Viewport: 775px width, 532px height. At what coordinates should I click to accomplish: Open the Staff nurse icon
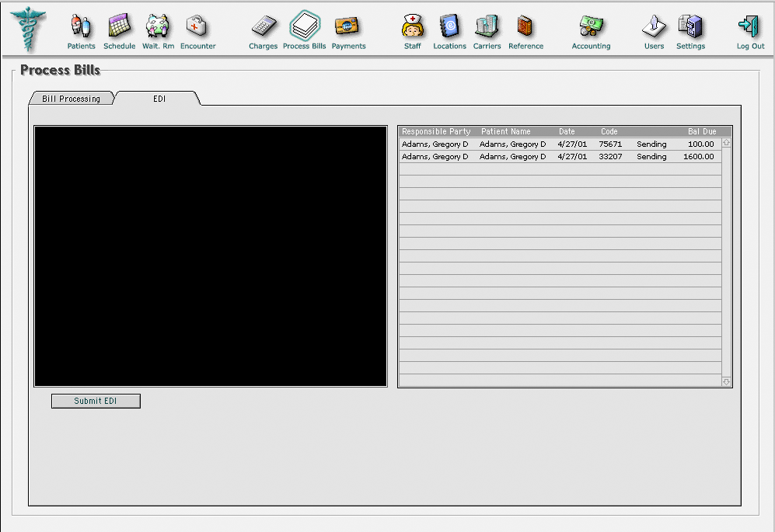point(412,26)
